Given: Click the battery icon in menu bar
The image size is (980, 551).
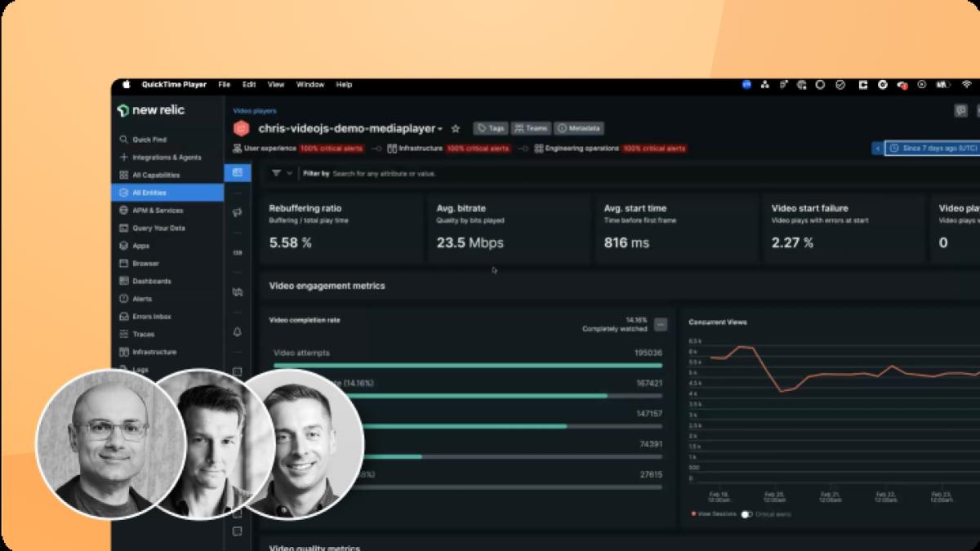Looking at the screenshot, I should click(x=944, y=84).
